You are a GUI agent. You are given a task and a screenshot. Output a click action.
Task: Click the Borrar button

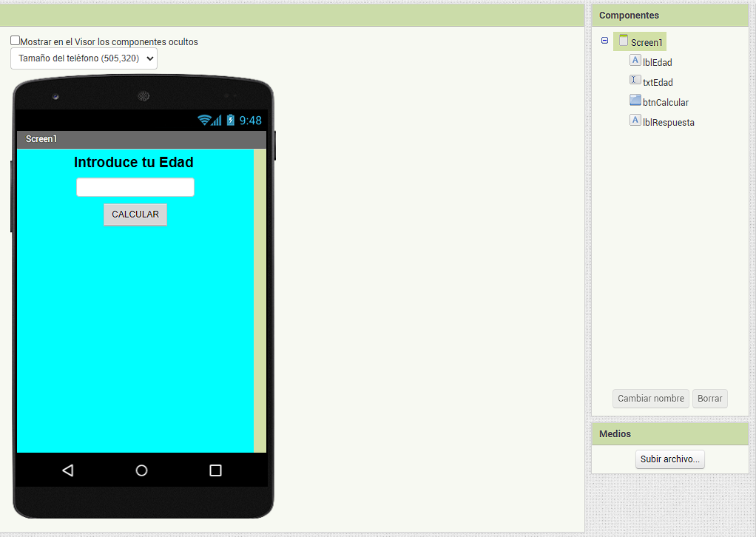(x=709, y=399)
